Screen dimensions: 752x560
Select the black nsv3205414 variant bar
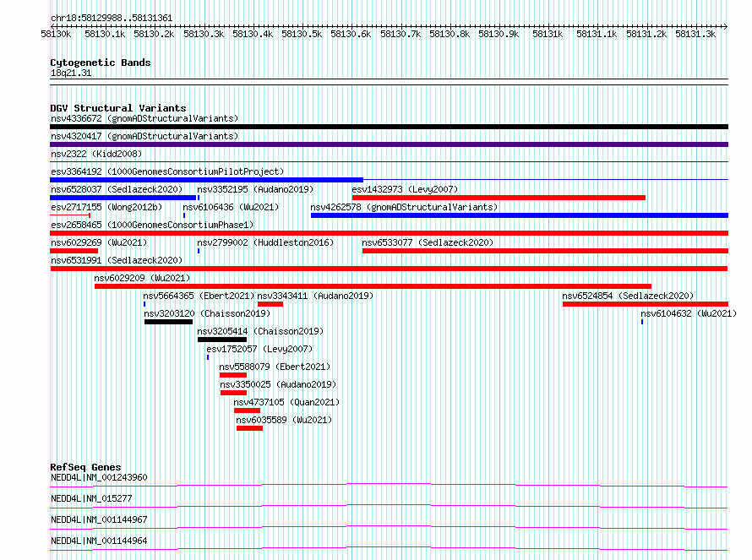[x=222, y=340]
